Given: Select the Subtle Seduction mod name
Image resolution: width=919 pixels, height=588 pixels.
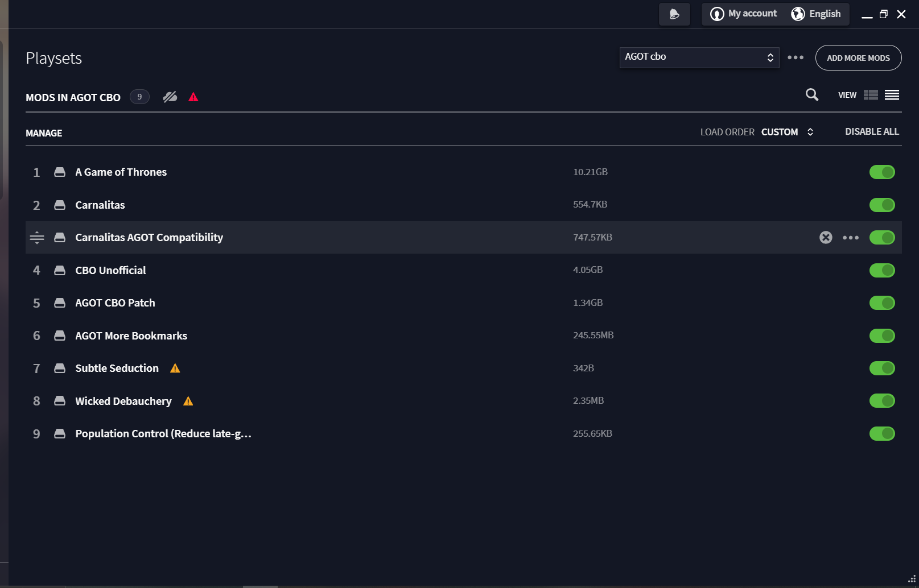Looking at the screenshot, I should [117, 368].
